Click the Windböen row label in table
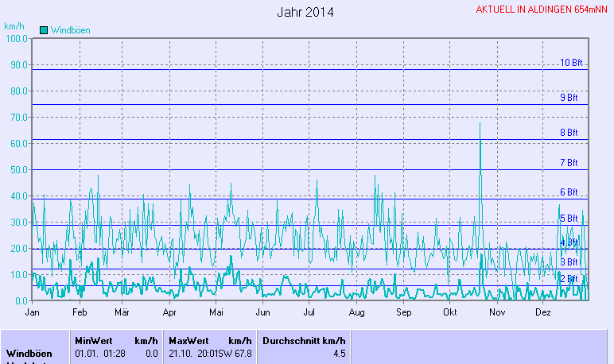The image size is (614, 364). click(x=29, y=353)
